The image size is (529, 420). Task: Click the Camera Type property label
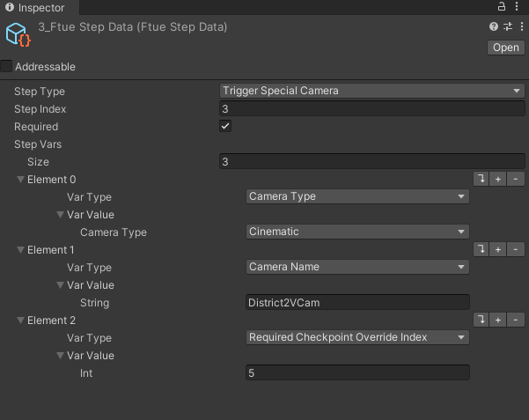click(114, 232)
